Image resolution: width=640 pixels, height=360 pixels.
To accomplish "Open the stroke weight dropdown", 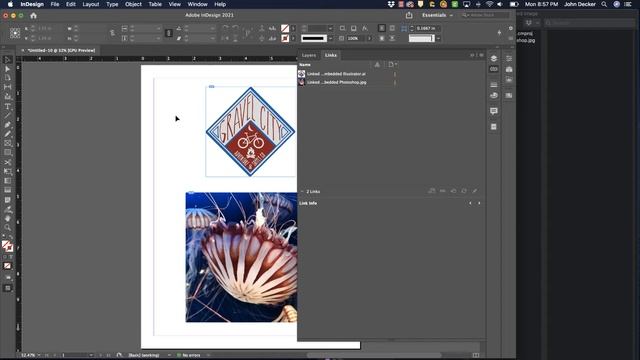I will (x=330, y=29).
